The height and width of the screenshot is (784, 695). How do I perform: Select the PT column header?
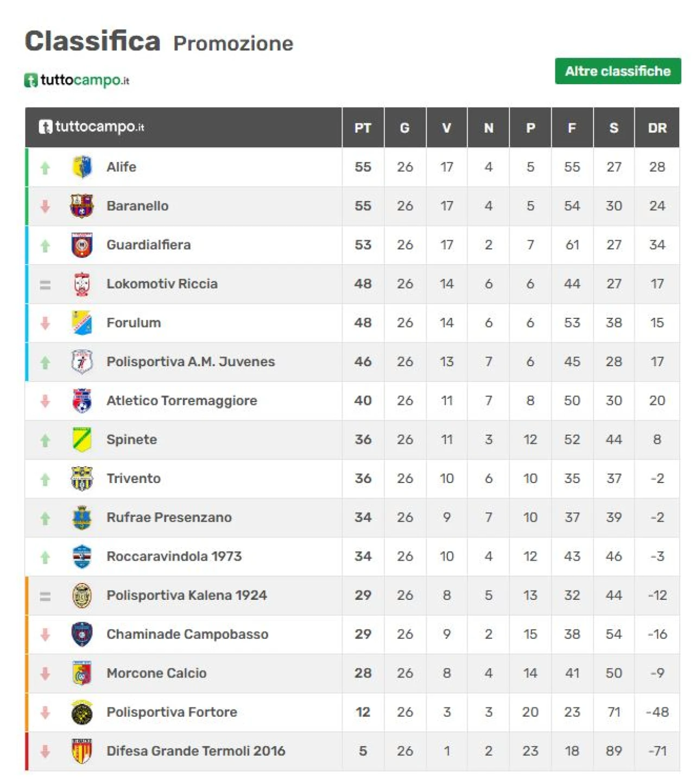click(x=363, y=128)
